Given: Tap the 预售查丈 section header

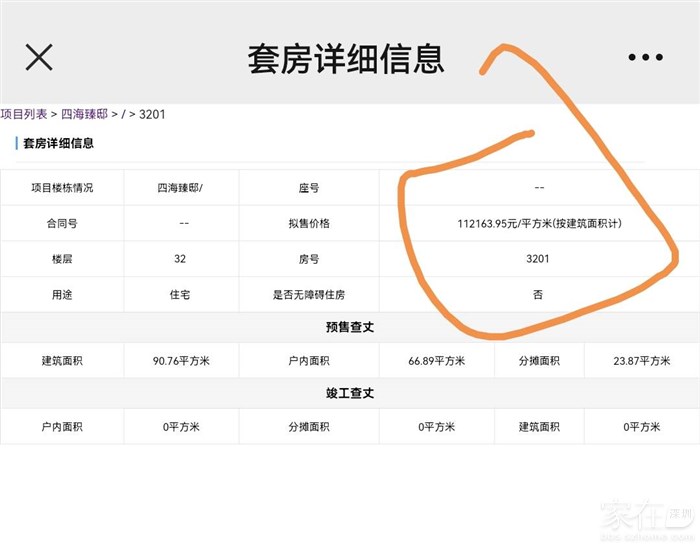Looking at the screenshot, I should [x=350, y=327].
